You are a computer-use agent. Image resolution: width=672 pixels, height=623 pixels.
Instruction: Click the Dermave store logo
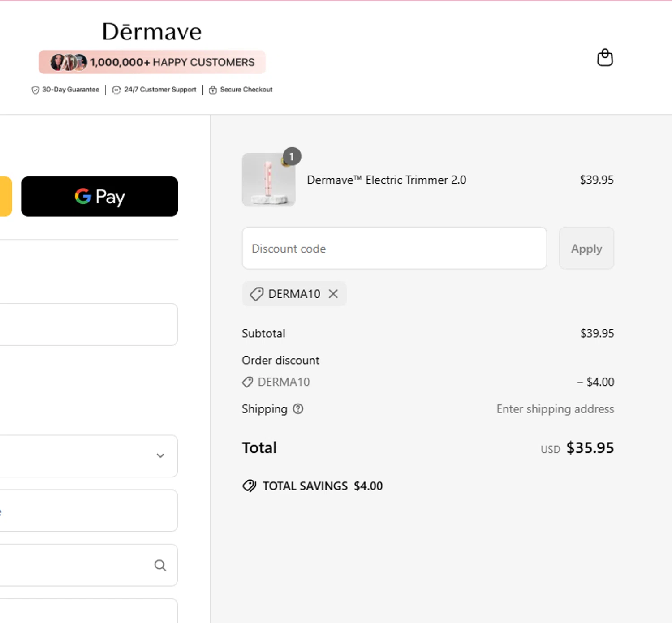coord(152,32)
